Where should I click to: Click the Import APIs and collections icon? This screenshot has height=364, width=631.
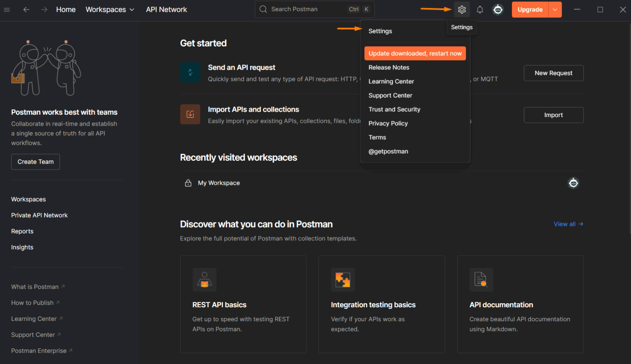pos(190,114)
